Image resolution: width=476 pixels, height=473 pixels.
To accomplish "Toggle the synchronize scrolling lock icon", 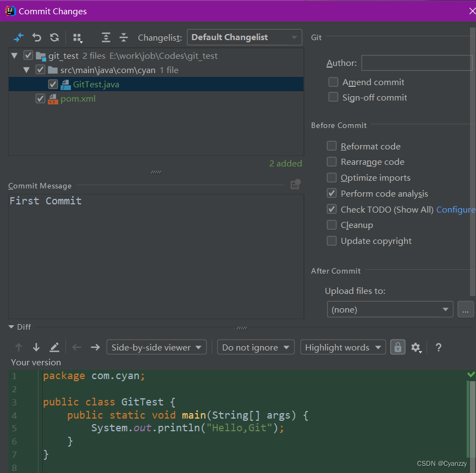I will [398, 347].
